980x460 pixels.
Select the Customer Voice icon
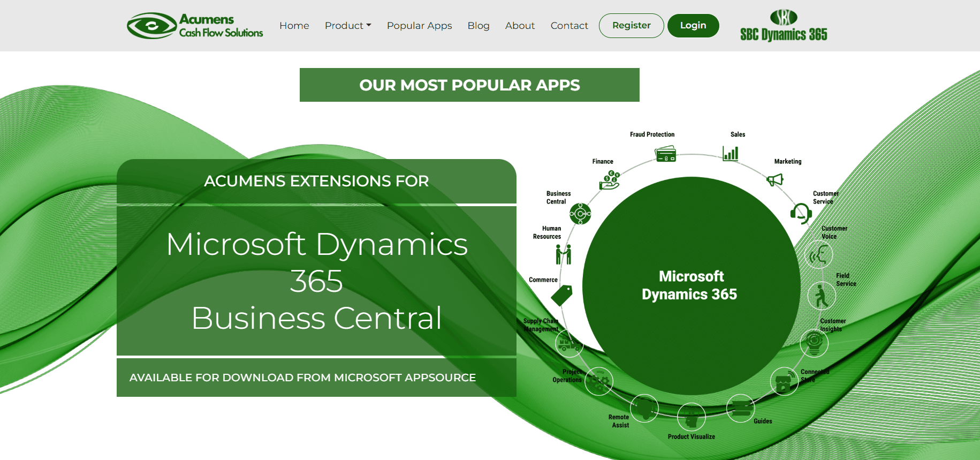(x=819, y=255)
